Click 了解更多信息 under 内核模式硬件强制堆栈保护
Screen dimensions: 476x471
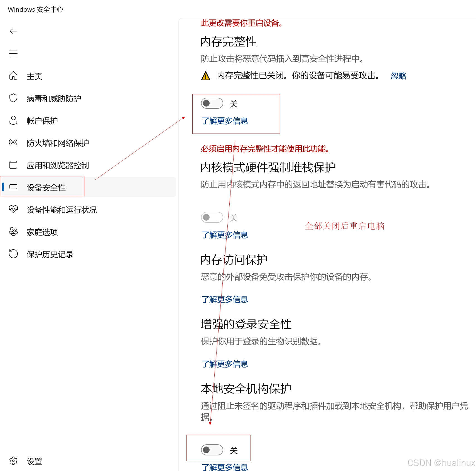pyautogui.click(x=225, y=235)
